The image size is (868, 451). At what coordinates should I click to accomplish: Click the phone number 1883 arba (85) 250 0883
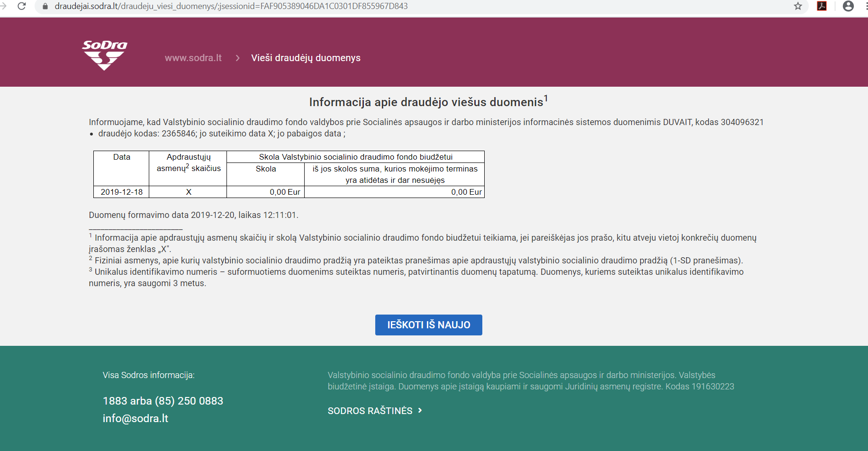(x=163, y=401)
